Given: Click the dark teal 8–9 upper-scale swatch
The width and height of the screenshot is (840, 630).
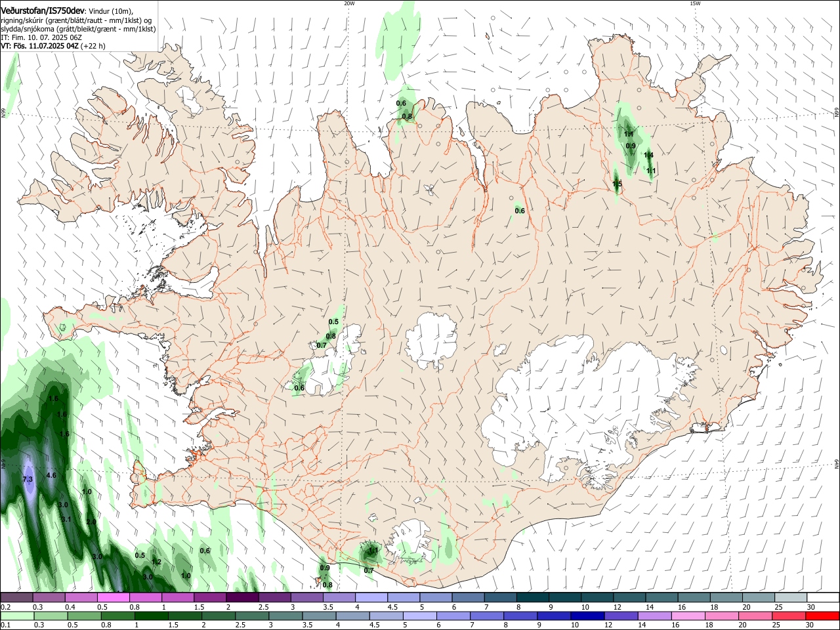Looking at the screenshot, I should click(533, 597).
